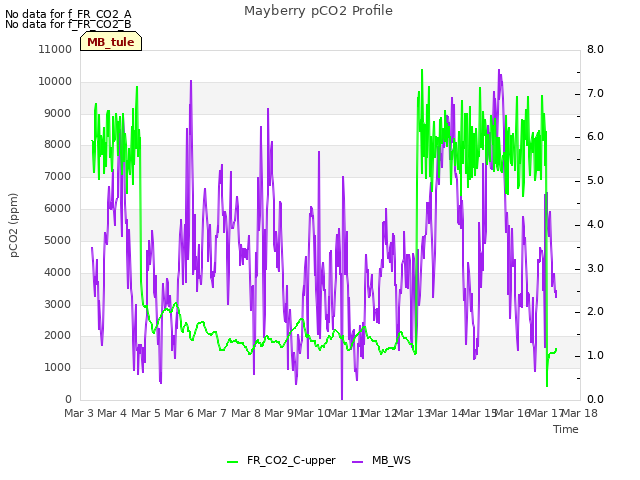The width and height of the screenshot is (640, 480).
Task: Click the 8.0 right axis tick
Action: tap(595, 49)
